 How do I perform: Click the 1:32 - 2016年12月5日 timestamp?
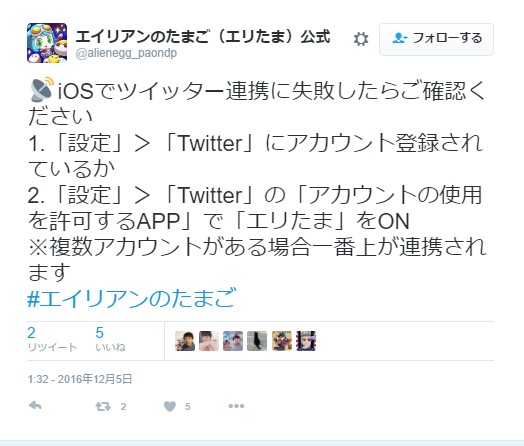(80, 379)
